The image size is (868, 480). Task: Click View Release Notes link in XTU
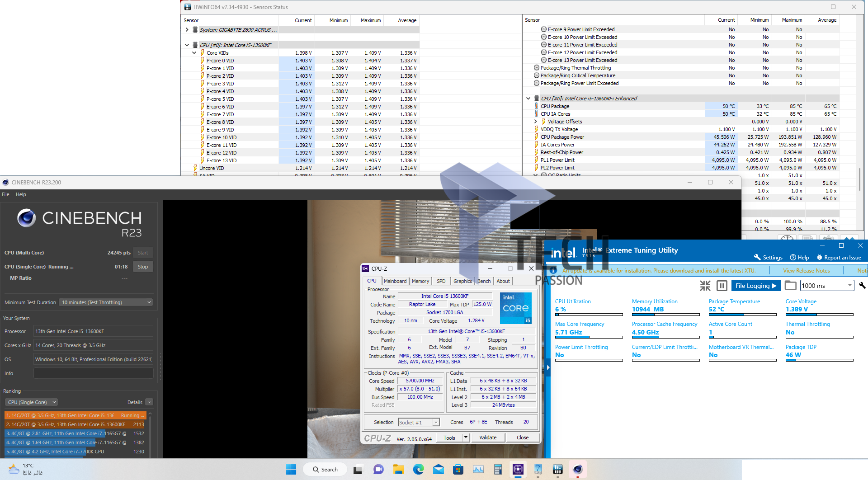(806, 271)
